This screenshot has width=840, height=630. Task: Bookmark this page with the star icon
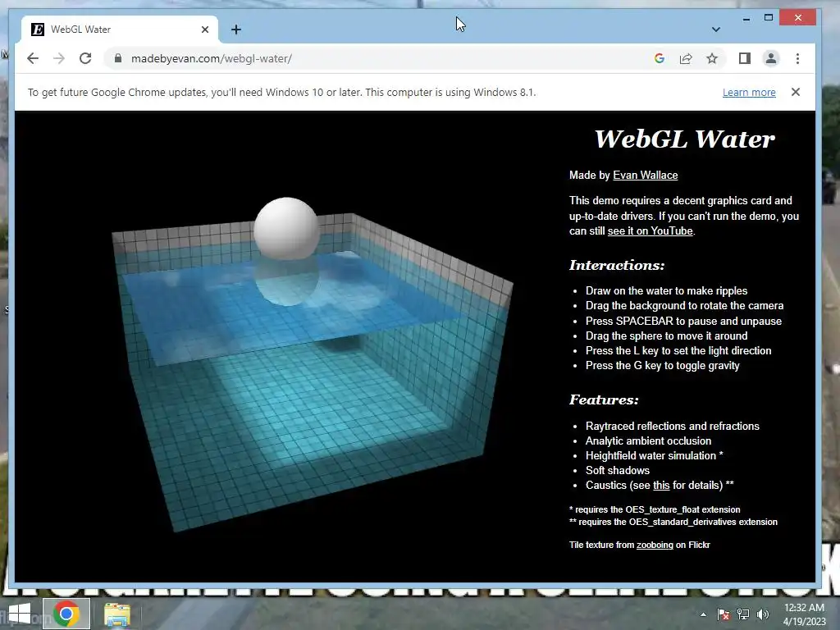(712, 58)
